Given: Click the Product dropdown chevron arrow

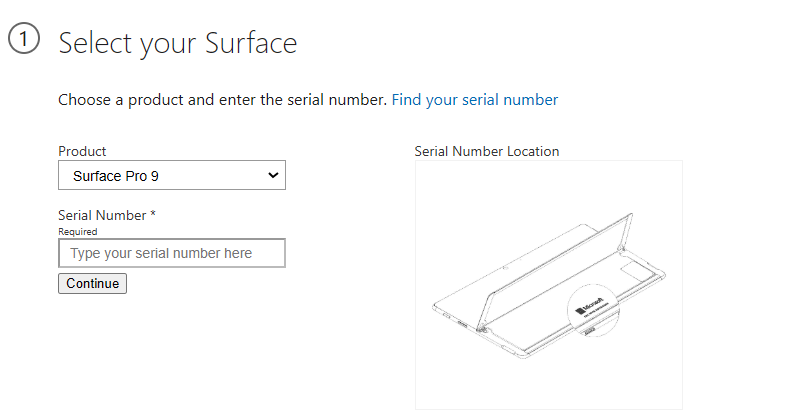Looking at the screenshot, I should [273, 175].
